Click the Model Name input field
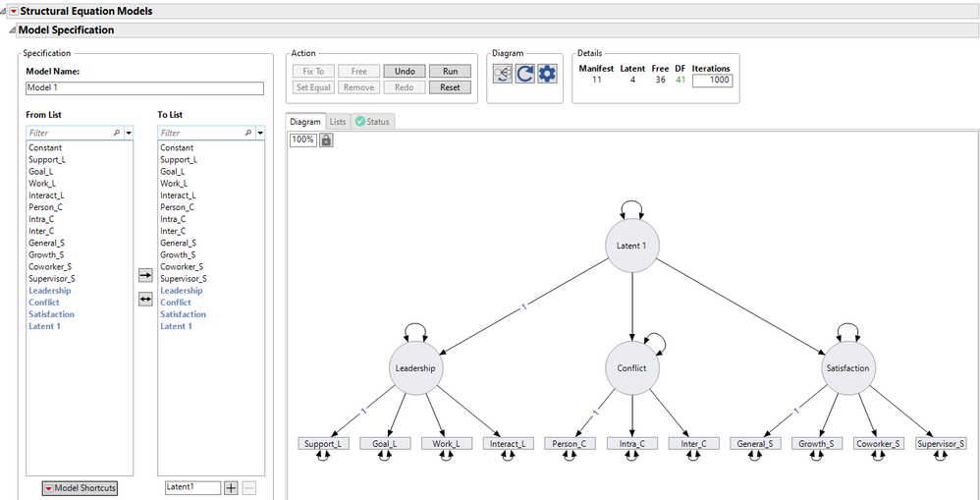 (x=144, y=88)
